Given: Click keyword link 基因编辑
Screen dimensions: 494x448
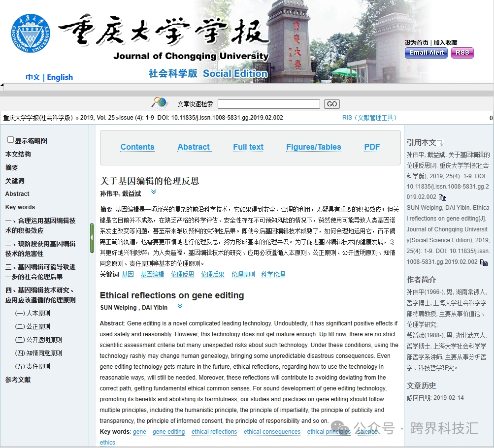Looking at the screenshot, I should [153, 275].
